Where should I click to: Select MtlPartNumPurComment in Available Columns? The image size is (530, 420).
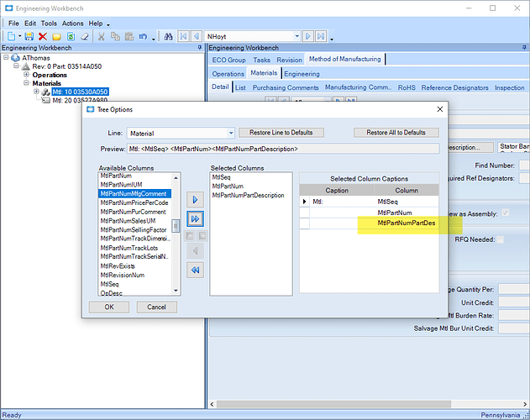coord(134,212)
